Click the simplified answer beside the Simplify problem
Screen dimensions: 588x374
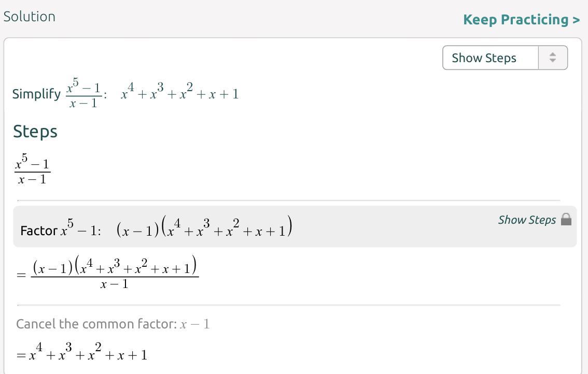coord(180,94)
